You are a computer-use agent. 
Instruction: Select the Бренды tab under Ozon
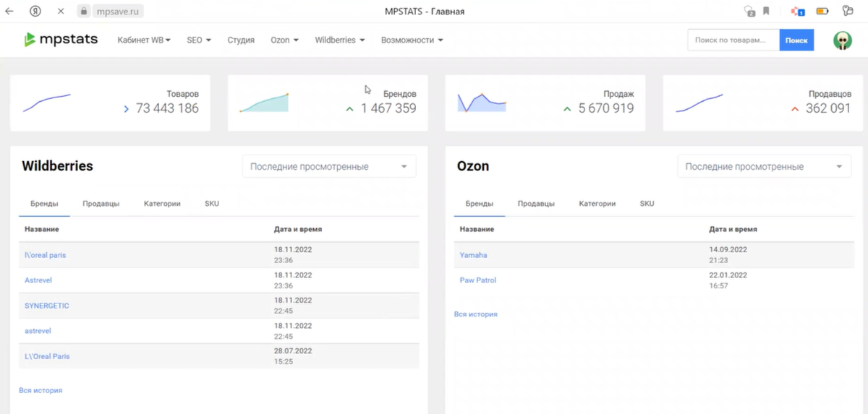(x=480, y=204)
